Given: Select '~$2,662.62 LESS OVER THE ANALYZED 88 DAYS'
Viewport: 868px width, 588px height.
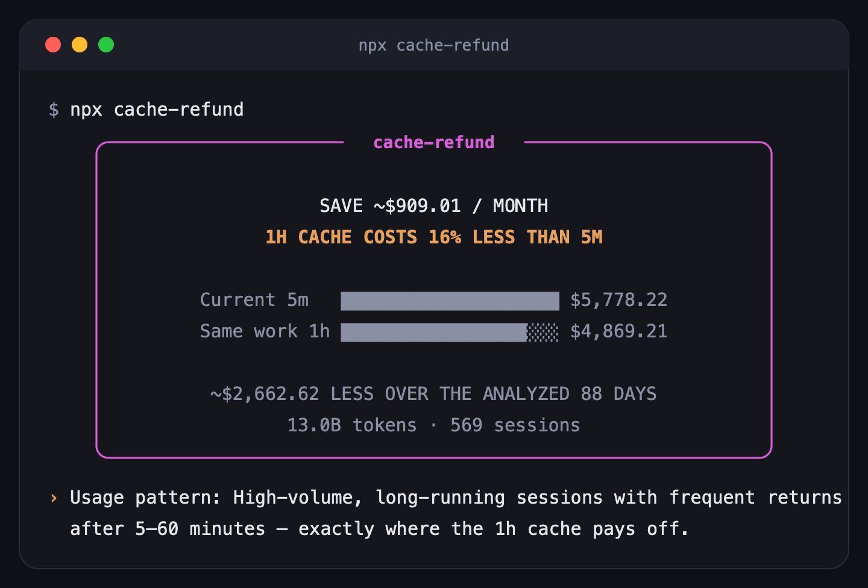Looking at the screenshot, I should click(433, 394).
